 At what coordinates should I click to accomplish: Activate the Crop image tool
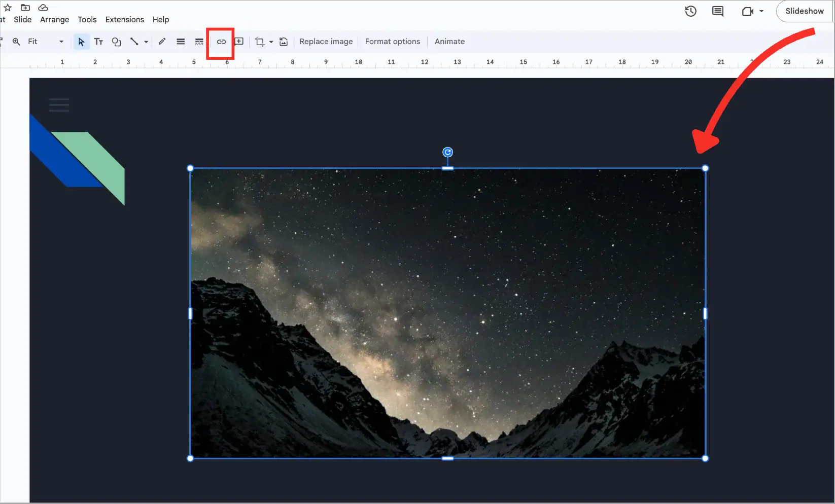[x=260, y=42]
